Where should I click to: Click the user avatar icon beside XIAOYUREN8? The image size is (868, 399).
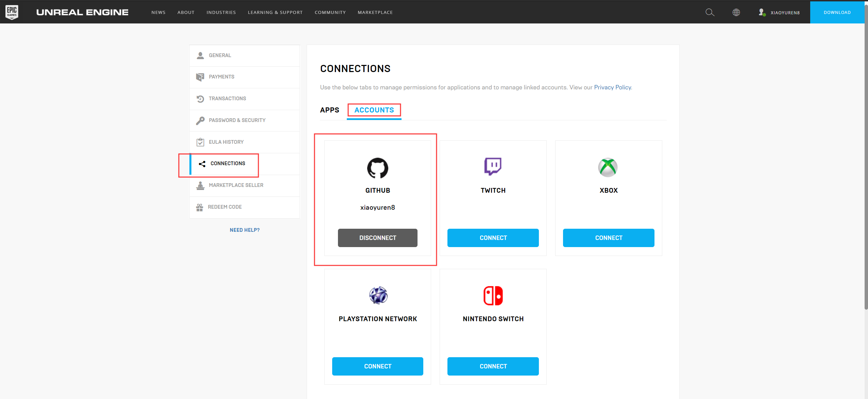coord(762,13)
